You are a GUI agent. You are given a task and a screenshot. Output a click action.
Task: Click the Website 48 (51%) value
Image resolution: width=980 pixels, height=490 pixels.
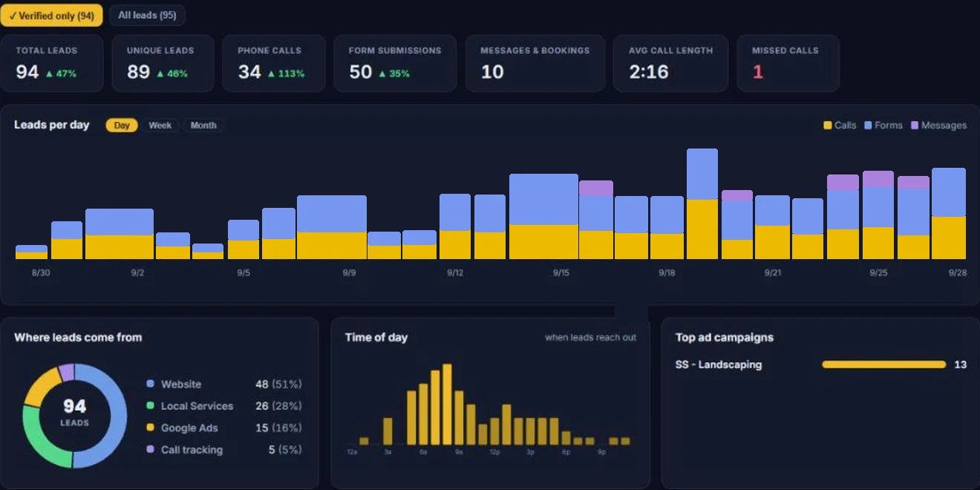(278, 384)
